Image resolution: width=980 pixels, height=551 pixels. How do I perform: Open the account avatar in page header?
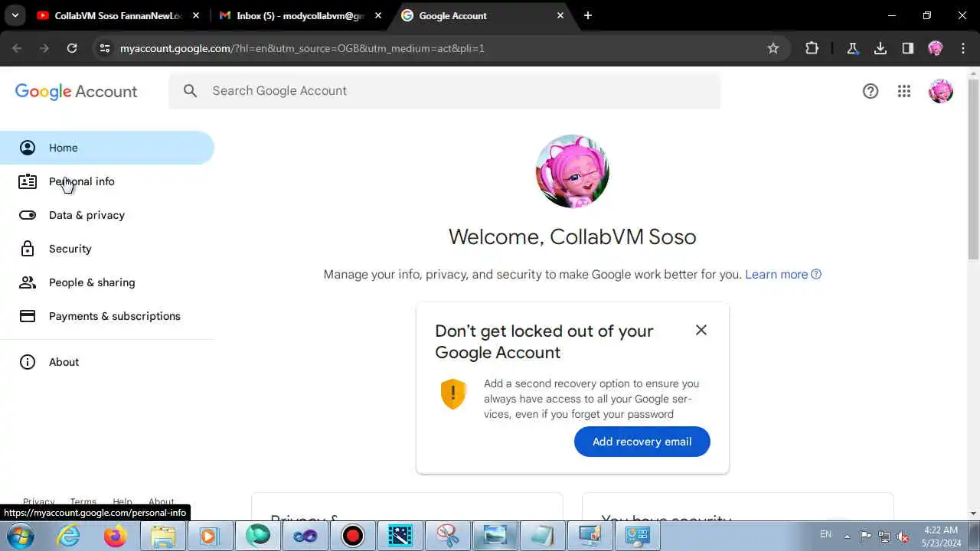point(941,91)
